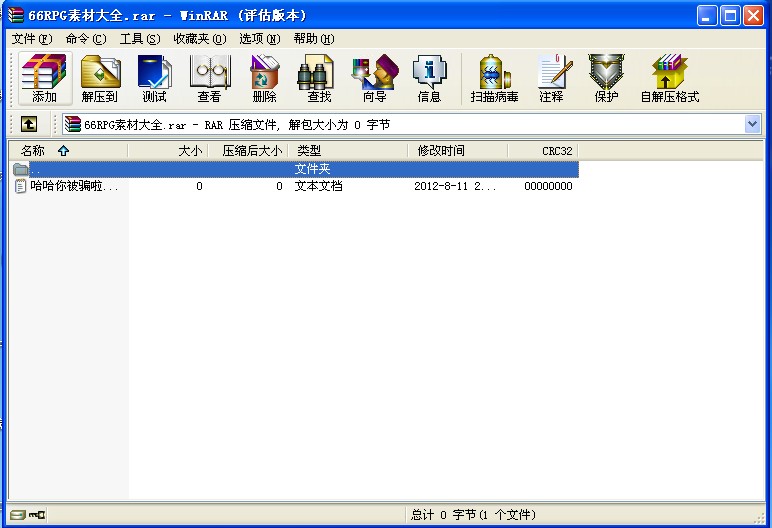Go up one level with arrow button

click(29, 124)
